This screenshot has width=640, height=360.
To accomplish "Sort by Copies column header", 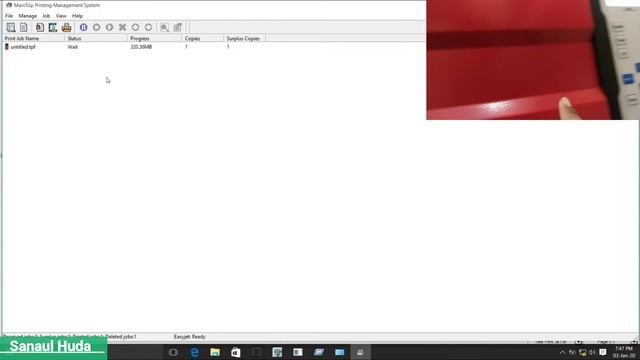I will tap(203, 38).
